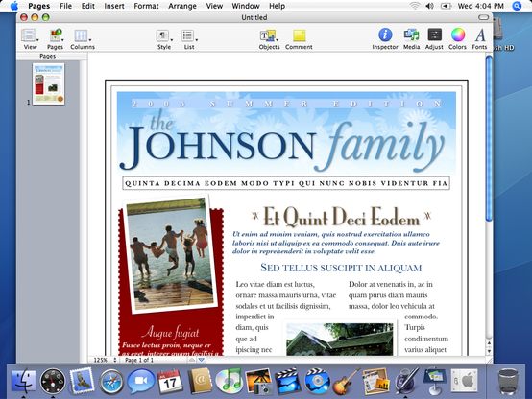This screenshot has height=399, width=532.
Task: Open Safari from the Dock
Action: [x=111, y=382]
